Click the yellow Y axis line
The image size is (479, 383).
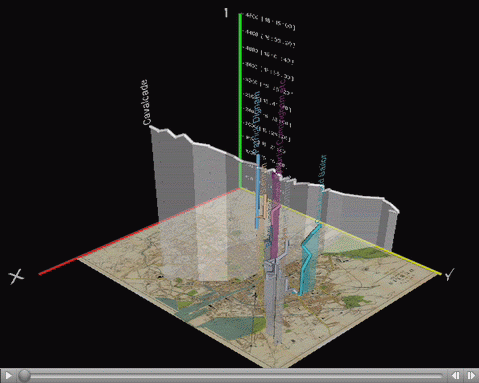[341, 231]
